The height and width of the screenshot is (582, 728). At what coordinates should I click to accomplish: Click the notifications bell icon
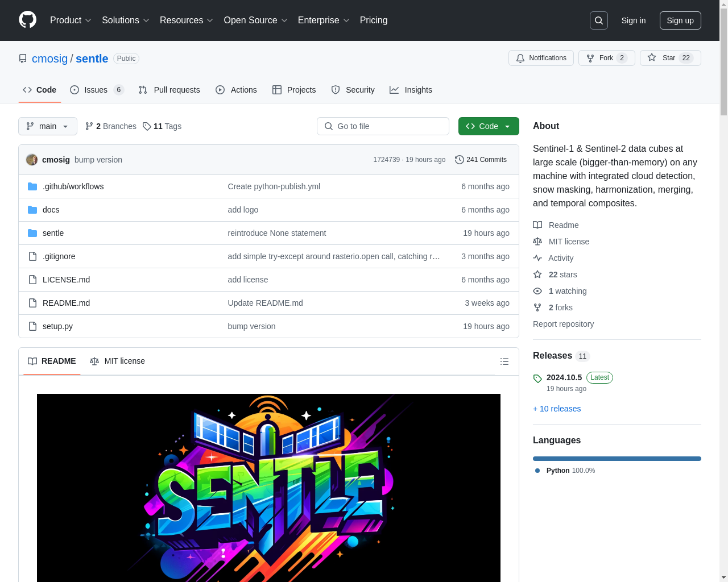tap(520, 58)
